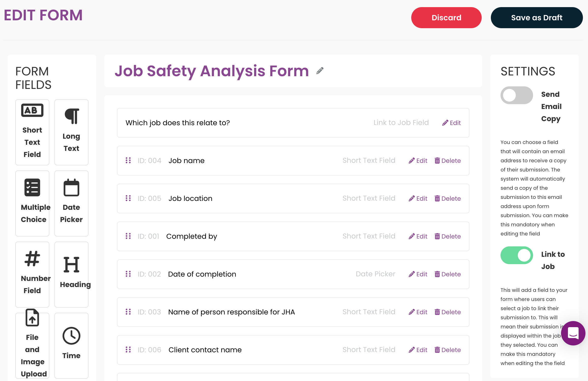Edit the Link to Job Field question
588x381 pixels.
[451, 123]
